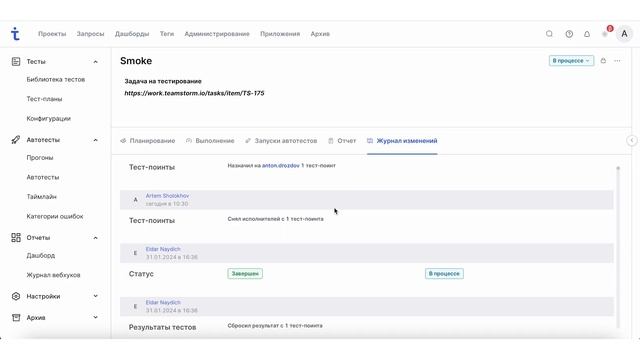The image size is (640, 360).
Task: Click the Завершен status badge
Action: 245,273
